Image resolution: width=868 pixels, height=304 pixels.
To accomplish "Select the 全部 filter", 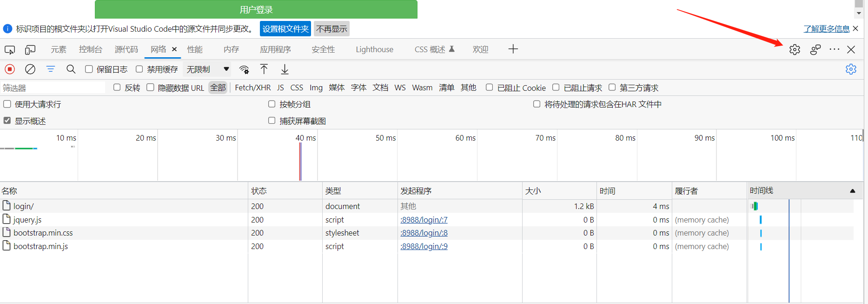I will coord(218,88).
